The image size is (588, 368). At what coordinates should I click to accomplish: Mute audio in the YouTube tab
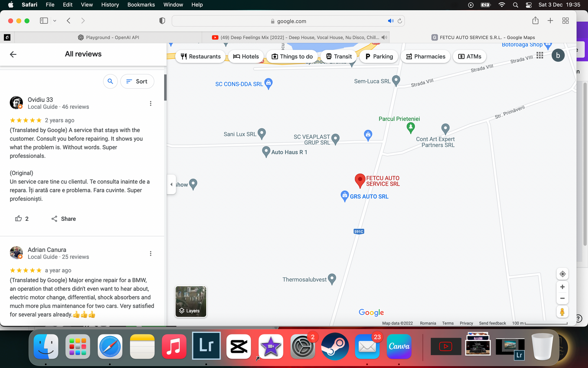click(384, 37)
